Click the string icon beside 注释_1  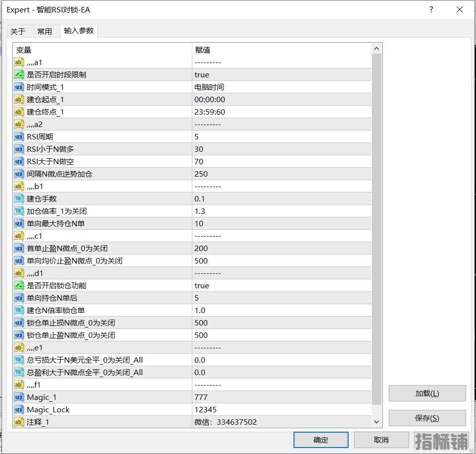pyautogui.click(x=19, y=422)
